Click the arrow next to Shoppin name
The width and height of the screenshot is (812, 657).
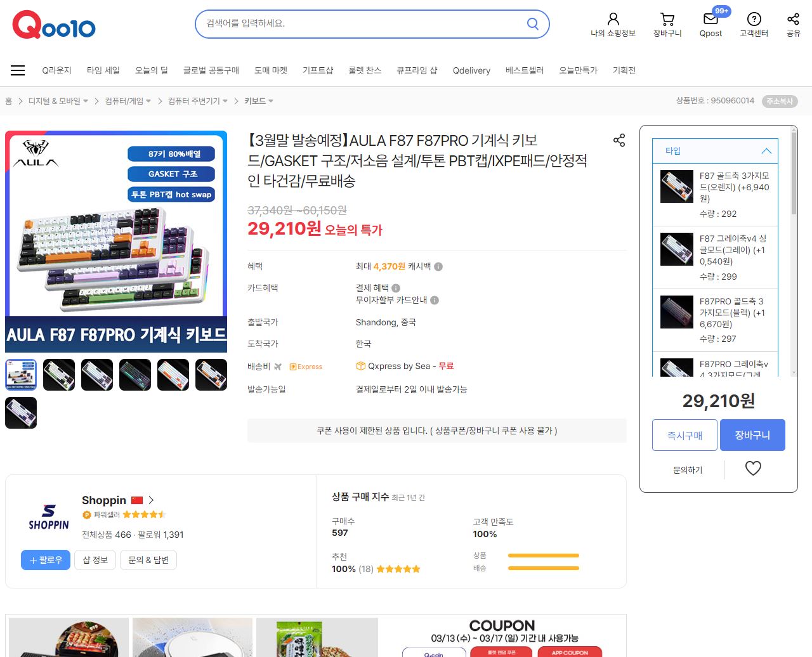click(x=151, y=500)
